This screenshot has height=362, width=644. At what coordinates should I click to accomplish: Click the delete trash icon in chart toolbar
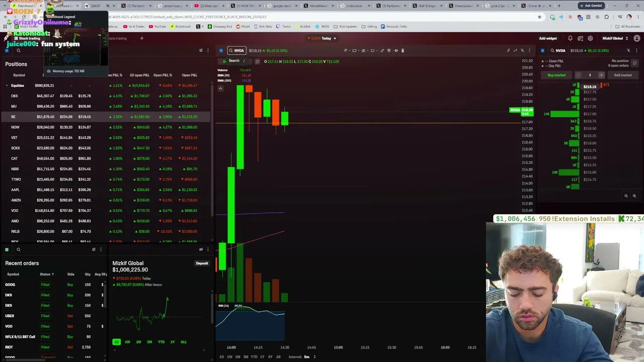(403, 50)
